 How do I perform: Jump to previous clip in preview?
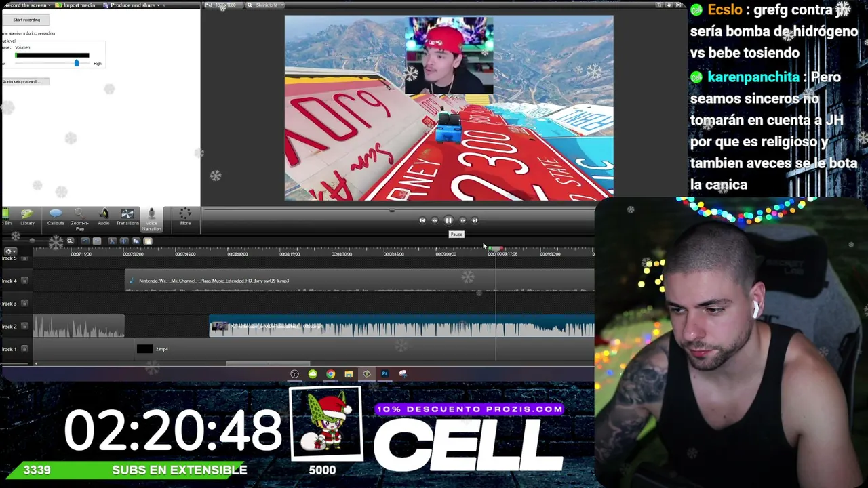pyautogui.click(x=422, y=220)
